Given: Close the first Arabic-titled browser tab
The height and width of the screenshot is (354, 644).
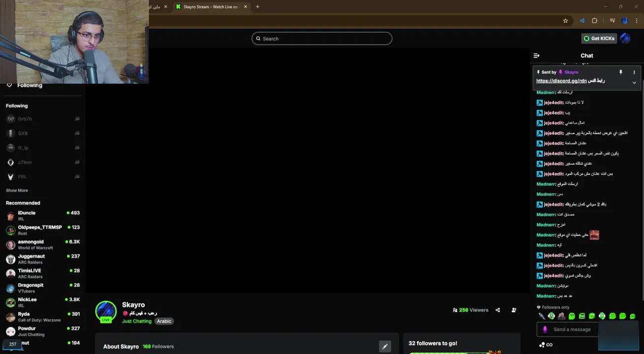Looking at the screenshot, I should (x=166, y=7).
